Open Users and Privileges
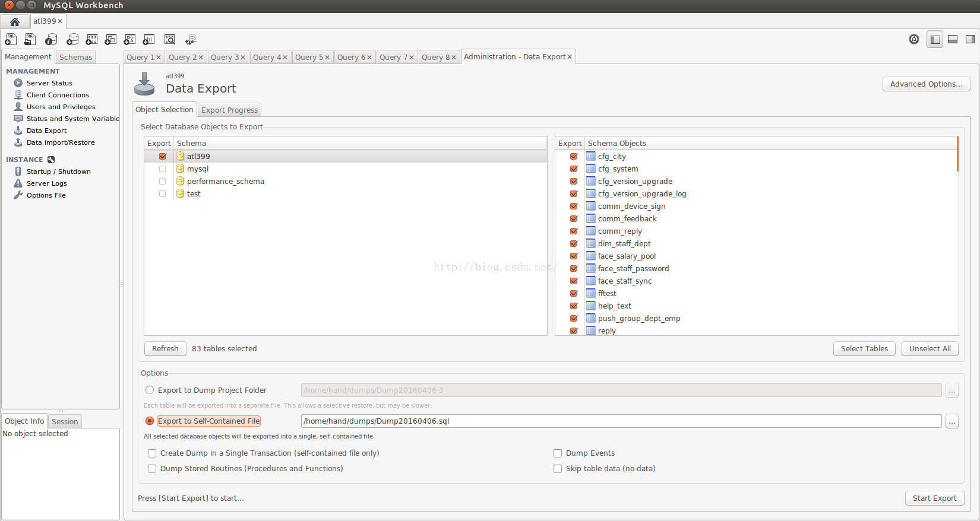 (61, 107)
